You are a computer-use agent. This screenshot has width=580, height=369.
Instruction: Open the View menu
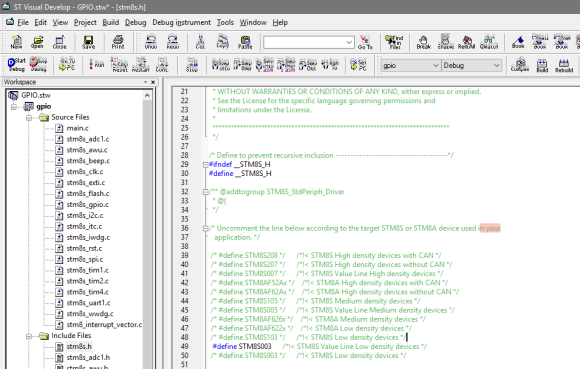point(60,23)
